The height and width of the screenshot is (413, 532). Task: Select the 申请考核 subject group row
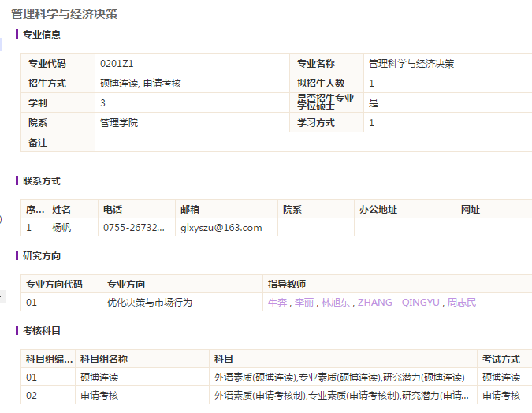[x=99, y=396]
